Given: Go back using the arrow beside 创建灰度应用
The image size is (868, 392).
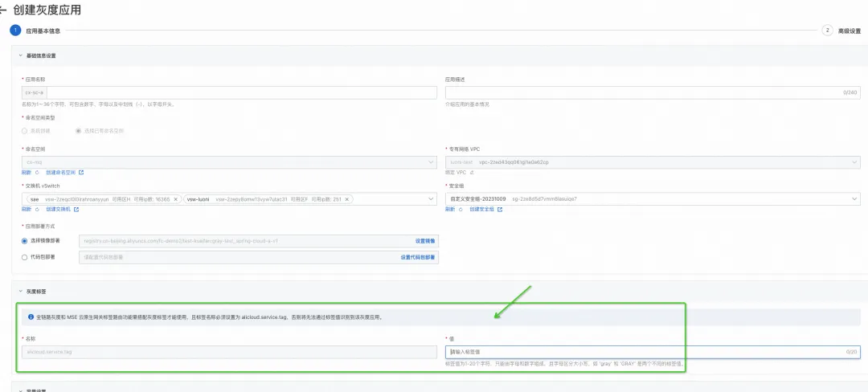Looking at the screenshot, I should click(x=2, y=11).
